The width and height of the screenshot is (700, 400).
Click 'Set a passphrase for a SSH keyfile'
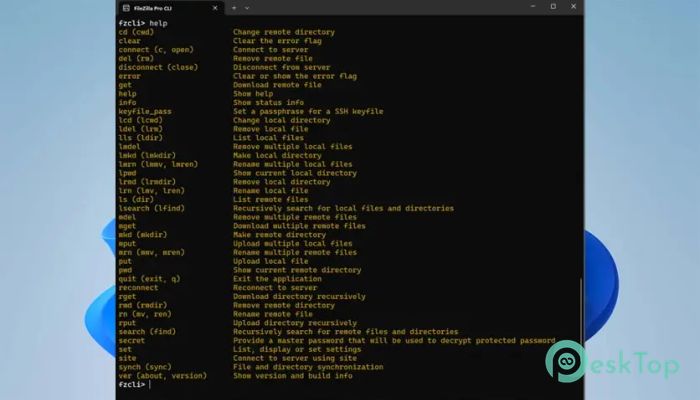click(308, 112)
